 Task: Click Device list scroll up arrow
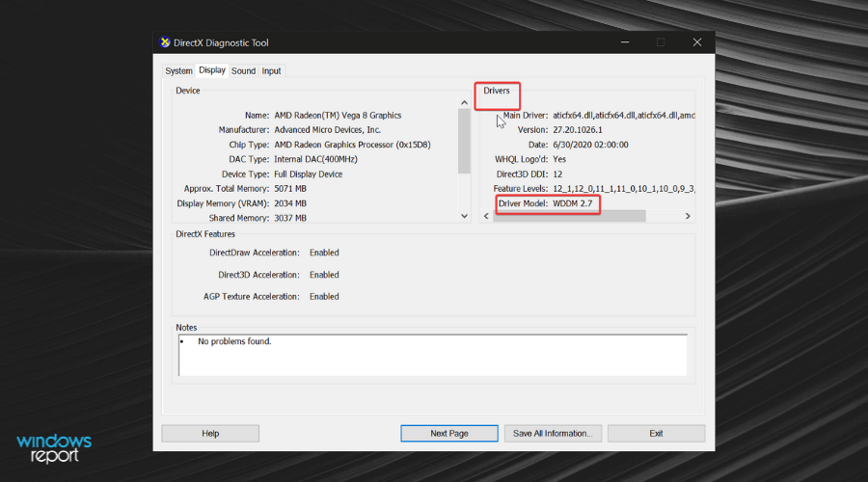[465, 102]
